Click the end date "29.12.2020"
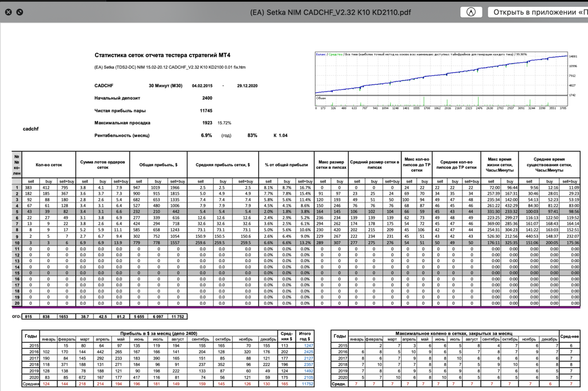The image size is (588, 391). point(248,85)
